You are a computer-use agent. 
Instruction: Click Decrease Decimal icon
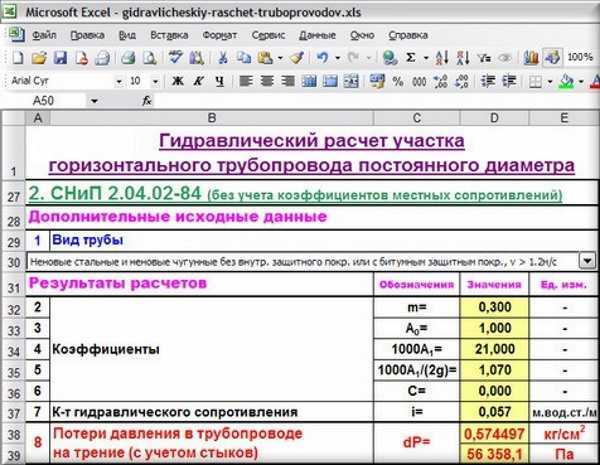[x=461, y=81]
